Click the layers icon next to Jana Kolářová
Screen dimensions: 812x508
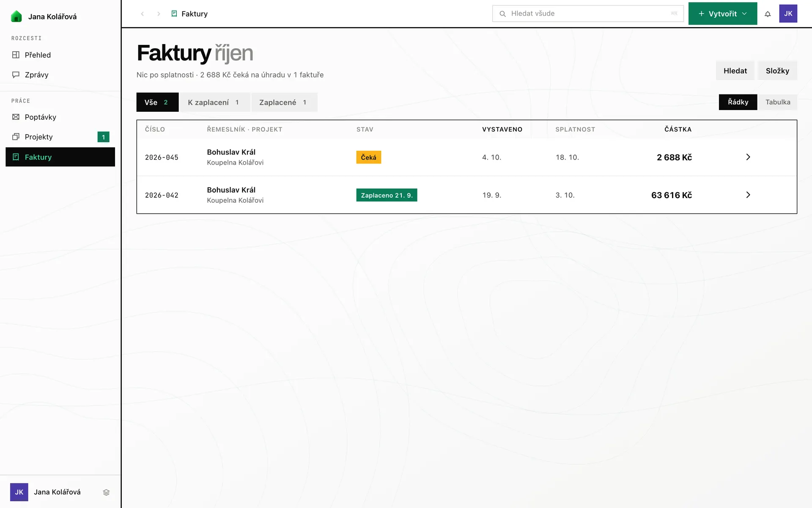point(106,492)
